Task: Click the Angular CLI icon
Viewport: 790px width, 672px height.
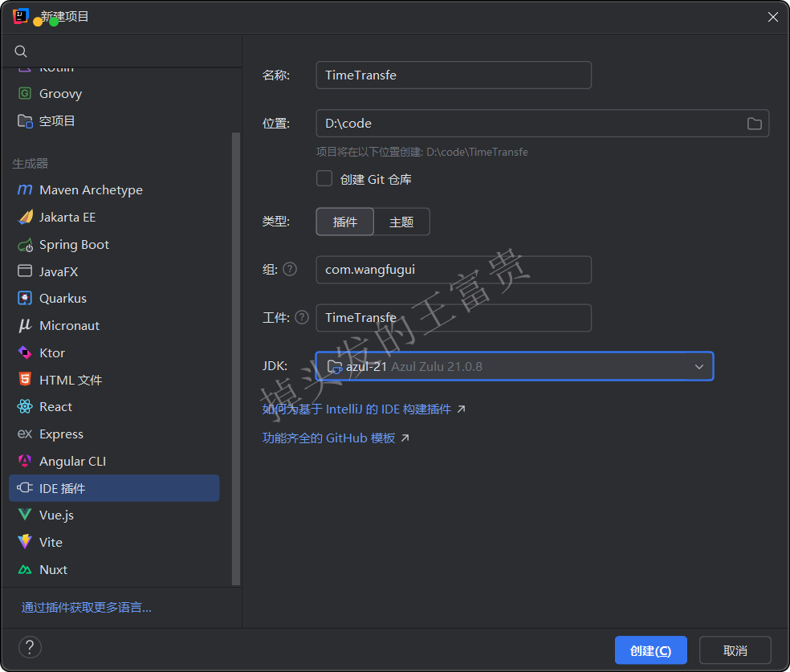Action: point(25,461)
